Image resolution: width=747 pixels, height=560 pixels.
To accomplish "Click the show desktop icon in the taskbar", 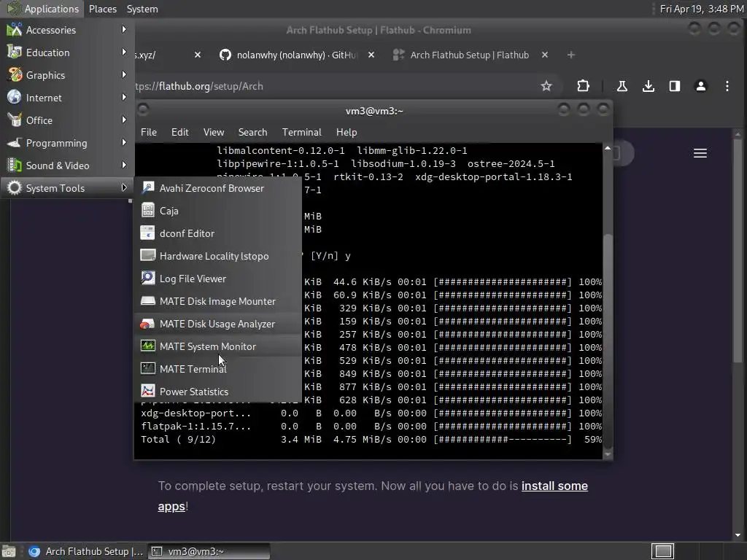I will 9,551.
